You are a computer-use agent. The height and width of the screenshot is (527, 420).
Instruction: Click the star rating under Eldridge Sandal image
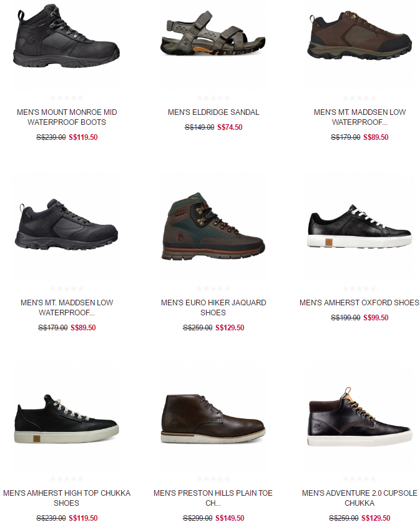[x=213, y=98]
